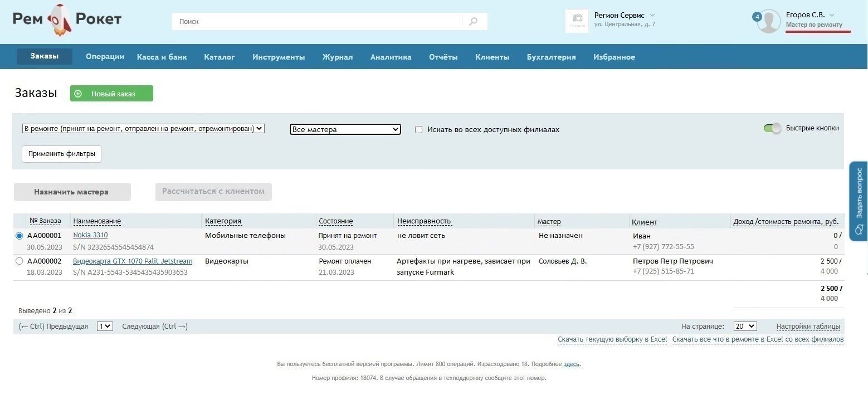
Task: Click the Назначить мастера button
Action: tap(72, 192)
